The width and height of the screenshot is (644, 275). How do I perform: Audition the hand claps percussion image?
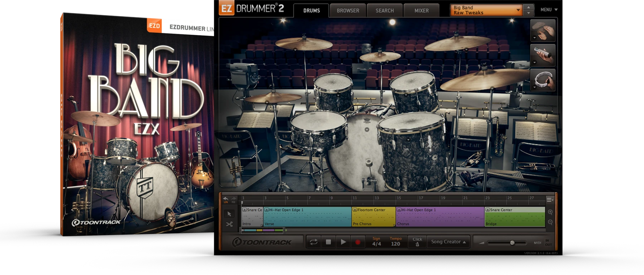click(x=543, y=31)
